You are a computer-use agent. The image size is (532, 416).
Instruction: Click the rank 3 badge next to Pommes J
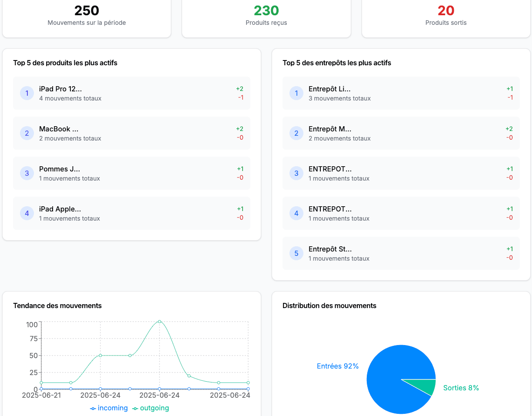pos(27,173)
